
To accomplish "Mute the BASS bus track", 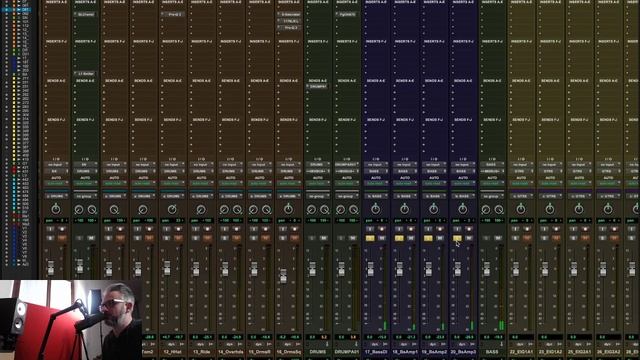I will point(498,238).
